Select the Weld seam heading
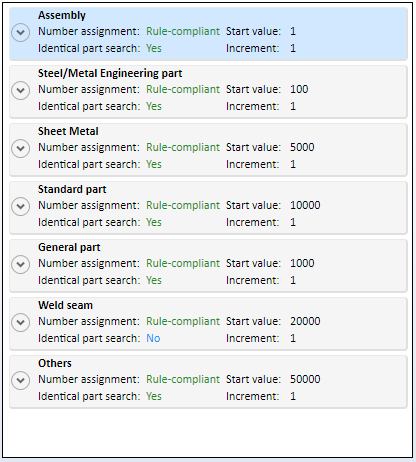416x462 pixels. click(x=65, y=305)
